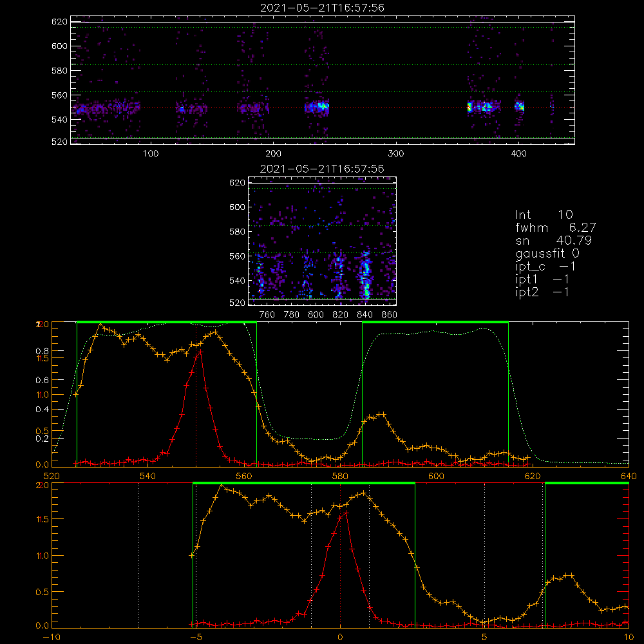Click the x-axis label 760 of middle image
The height and width of the screenshot is (644, 644).
[x=267, y=315]
